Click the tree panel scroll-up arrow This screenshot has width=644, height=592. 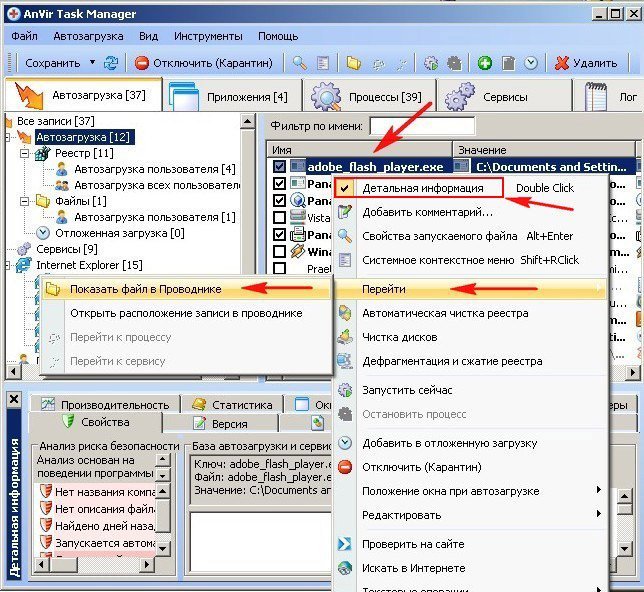247,121
